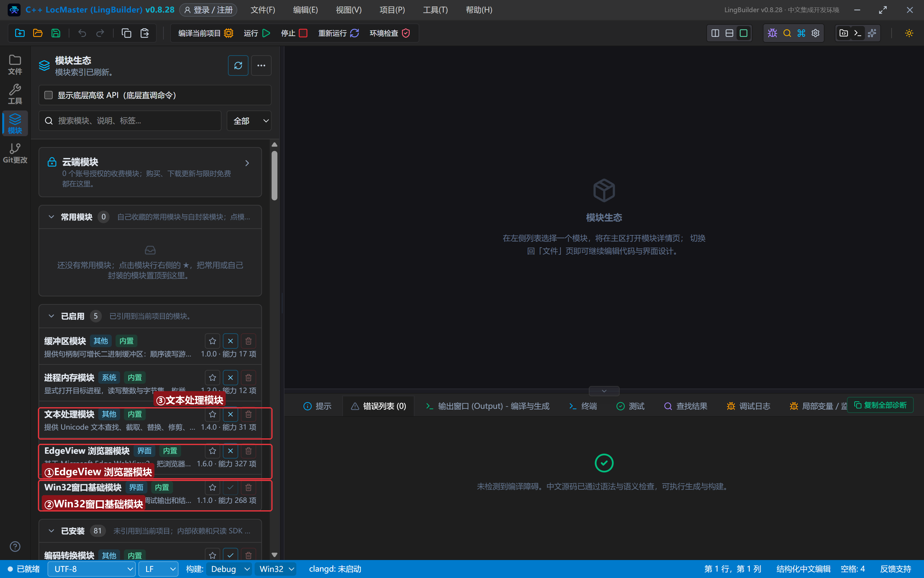Click 编译当前项目 button
Image resolution: width=924 pixels, height=578 pixels.
coord(205,33)
